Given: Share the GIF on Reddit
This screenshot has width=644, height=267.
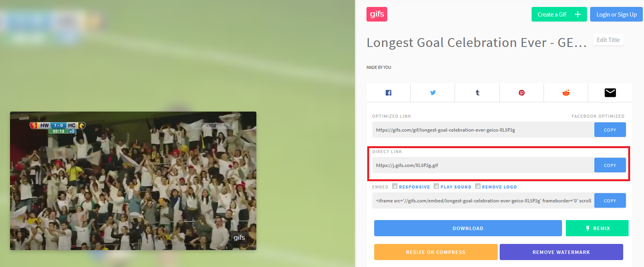Looking at the screenshot, I should coord(566,93).
